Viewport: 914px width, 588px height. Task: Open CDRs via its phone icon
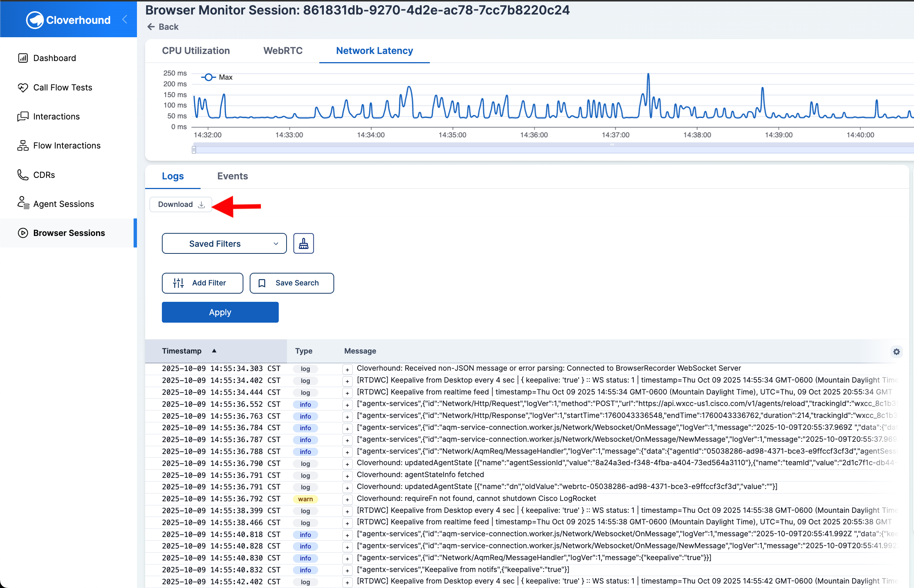[23, 175]
